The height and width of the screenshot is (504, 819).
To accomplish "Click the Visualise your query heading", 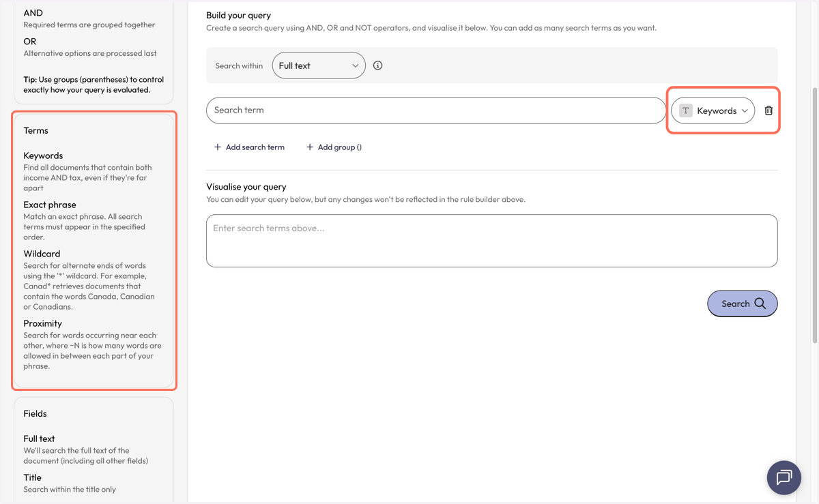I will (246, 187).
